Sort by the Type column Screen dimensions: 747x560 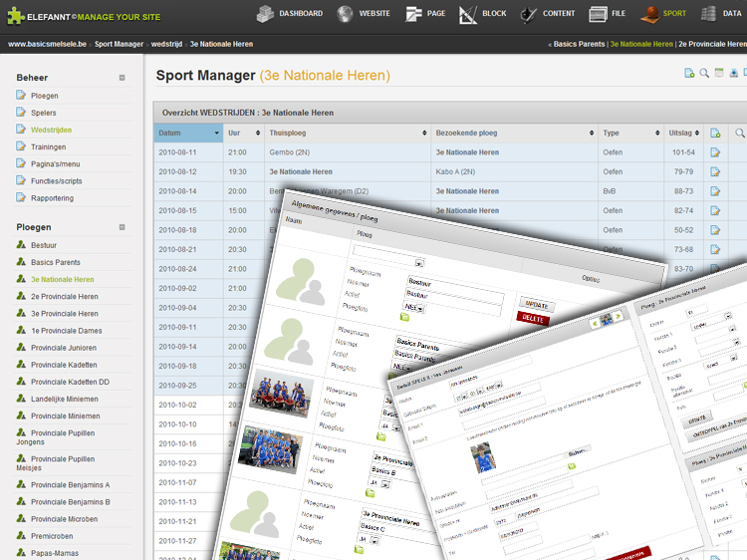coord(630,133)
